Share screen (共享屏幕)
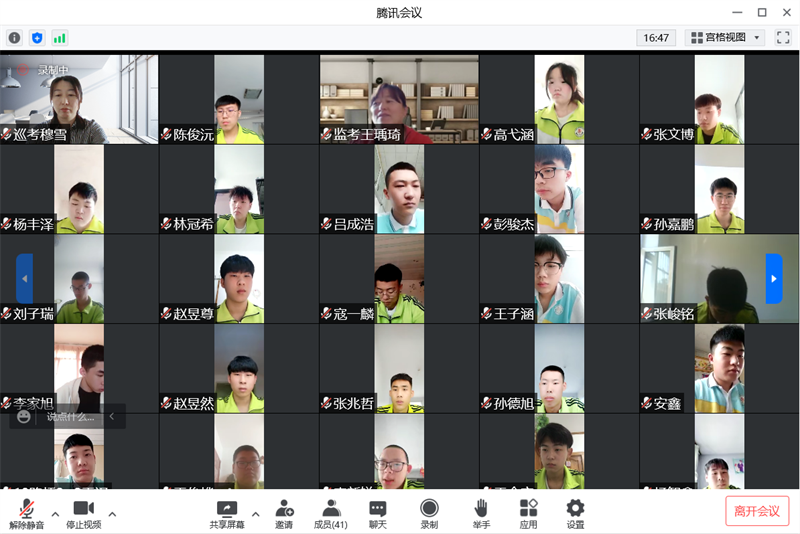This screenshot has width=800, height=534. tap(227, 514)
